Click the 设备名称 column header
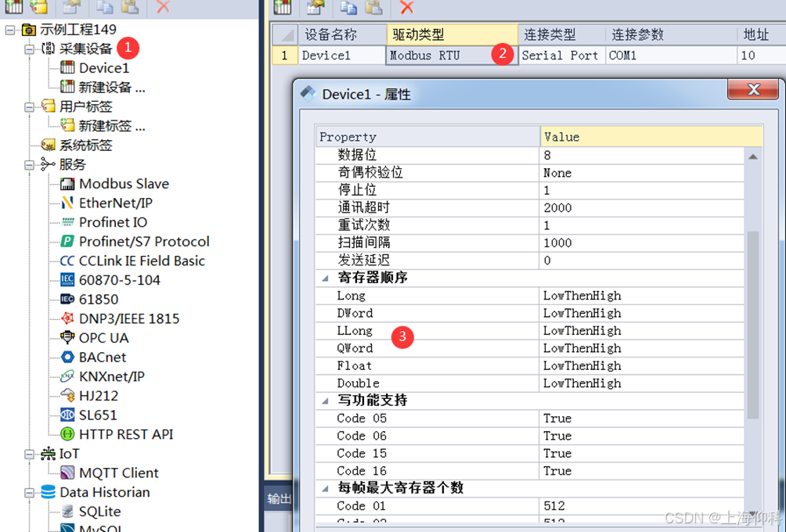Viewport: 786px width, 532px height. point(342,34)
